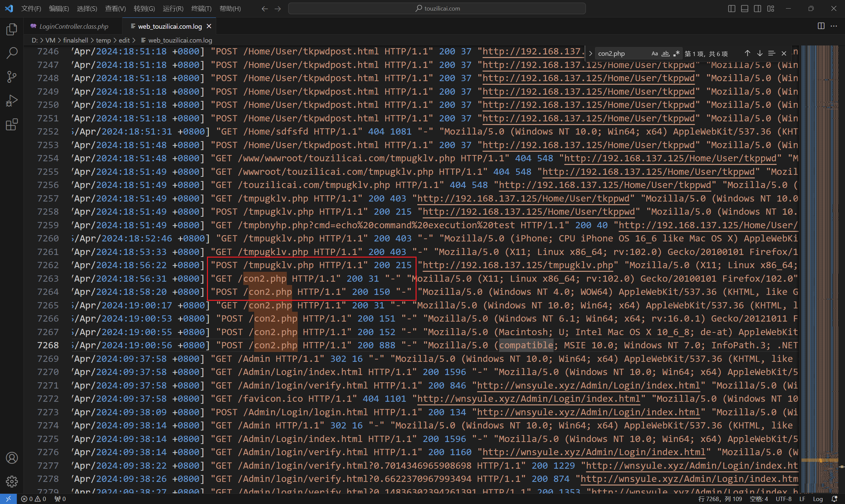Open the 编辑(E) menu

[x=59, y=9]
